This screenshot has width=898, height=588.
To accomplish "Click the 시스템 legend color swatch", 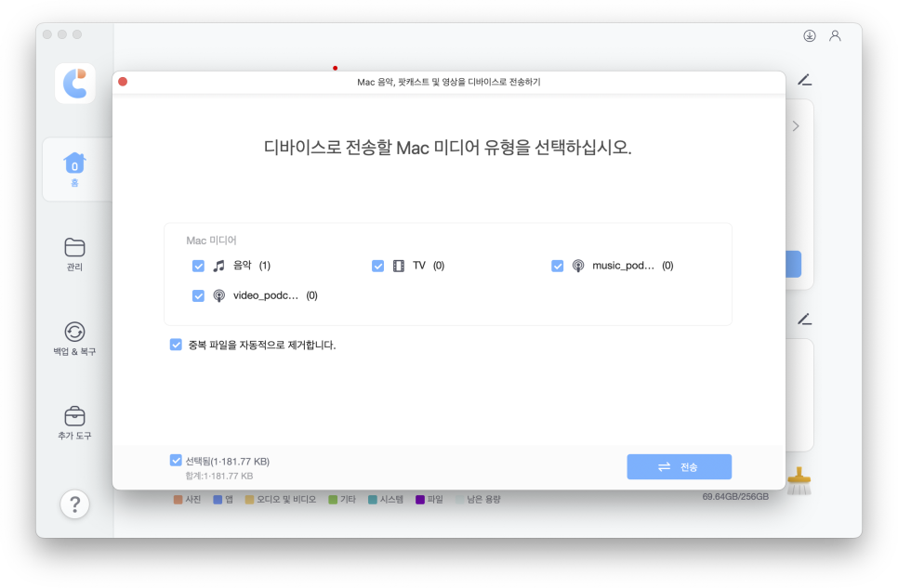I will 372,500.
